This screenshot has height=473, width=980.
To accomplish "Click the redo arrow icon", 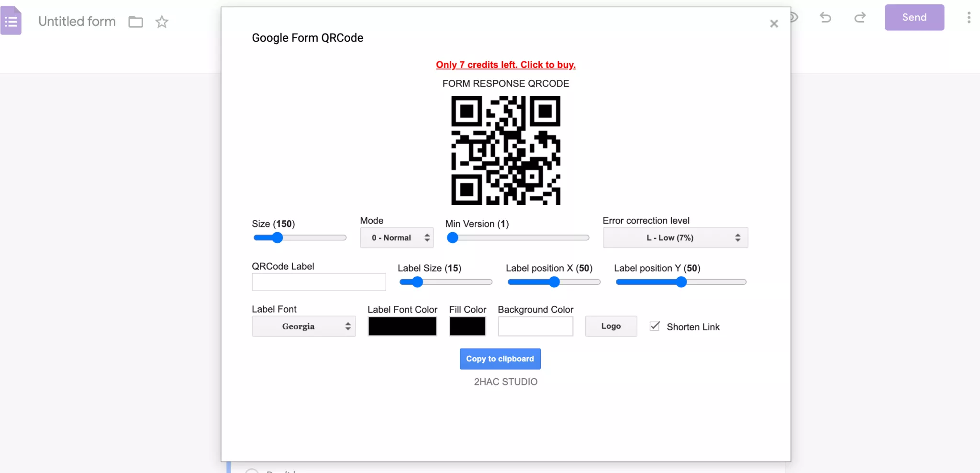I will [860, 18].
